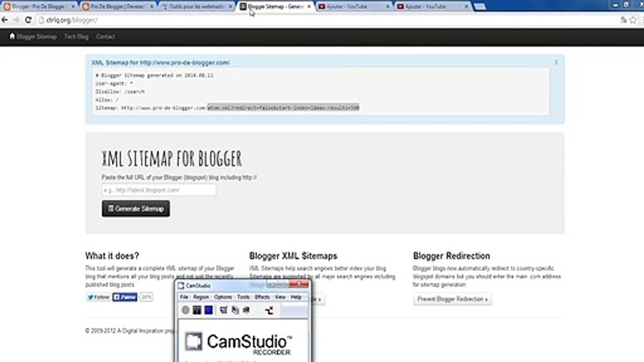
Task: Click the 'Blogger XML Sitemaps' heading
Action: tap(293, 256)
